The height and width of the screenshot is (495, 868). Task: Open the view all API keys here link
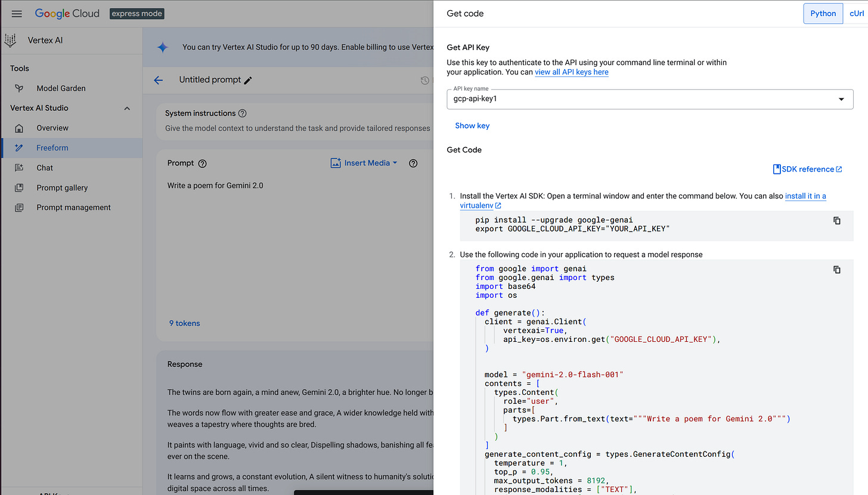pyautogui.click(x=572, y=72)
